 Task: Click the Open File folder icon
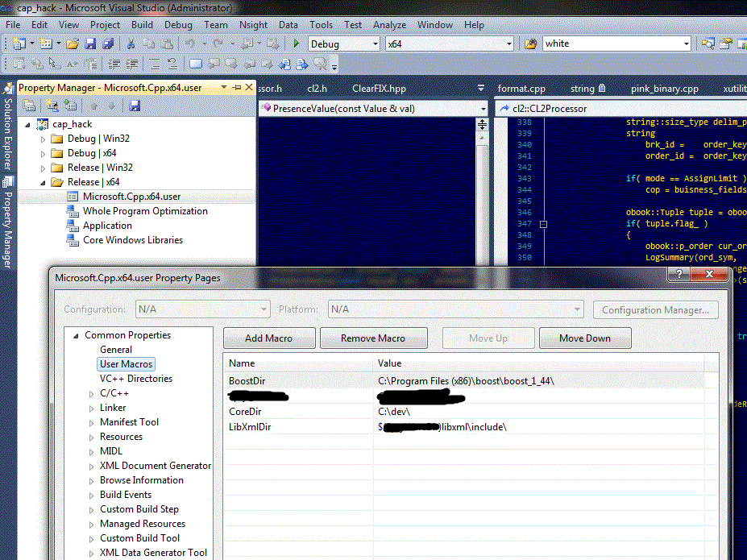point(73,44)
